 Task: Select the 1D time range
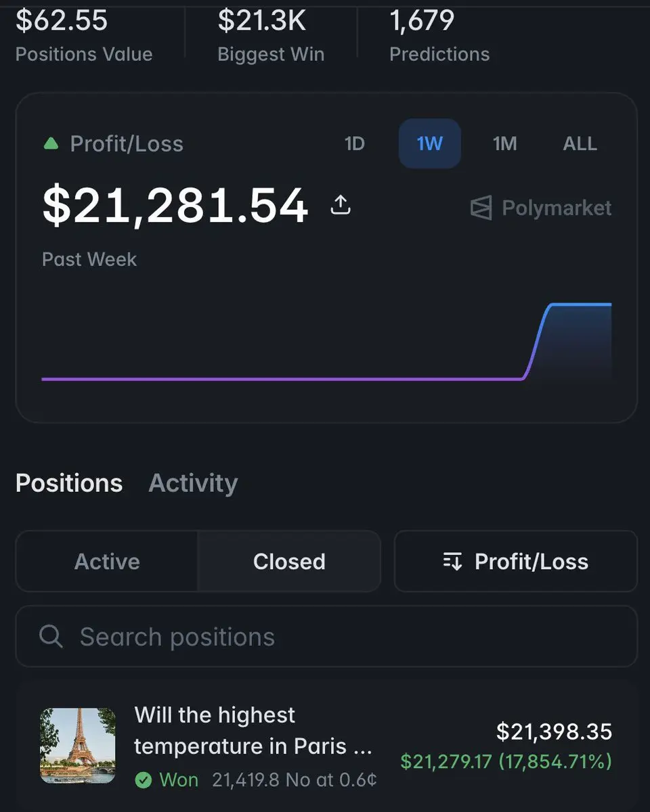(355, 143)
